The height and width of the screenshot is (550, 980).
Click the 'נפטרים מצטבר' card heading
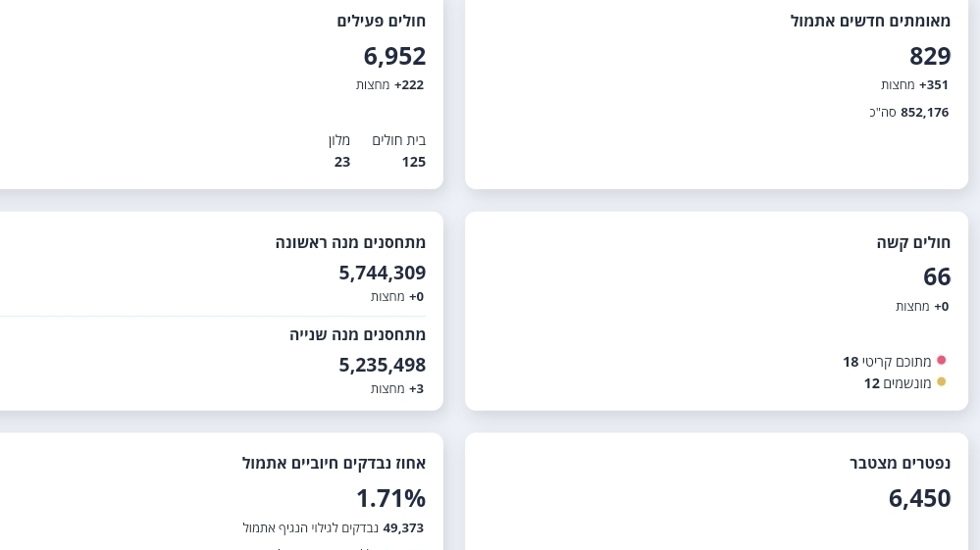click(x=900, y=463)
